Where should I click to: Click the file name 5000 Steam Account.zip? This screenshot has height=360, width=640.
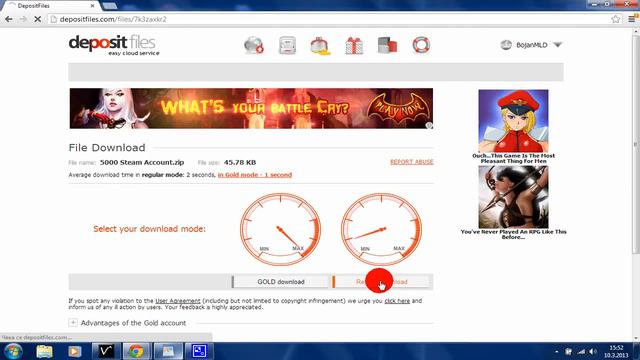[142, 162]
